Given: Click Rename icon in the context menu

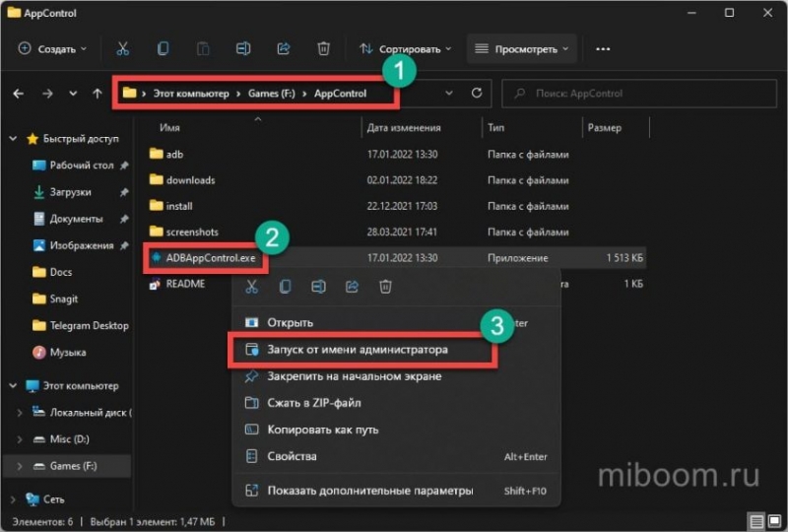Looking at the screenshot, I should (x=318, y=287).
